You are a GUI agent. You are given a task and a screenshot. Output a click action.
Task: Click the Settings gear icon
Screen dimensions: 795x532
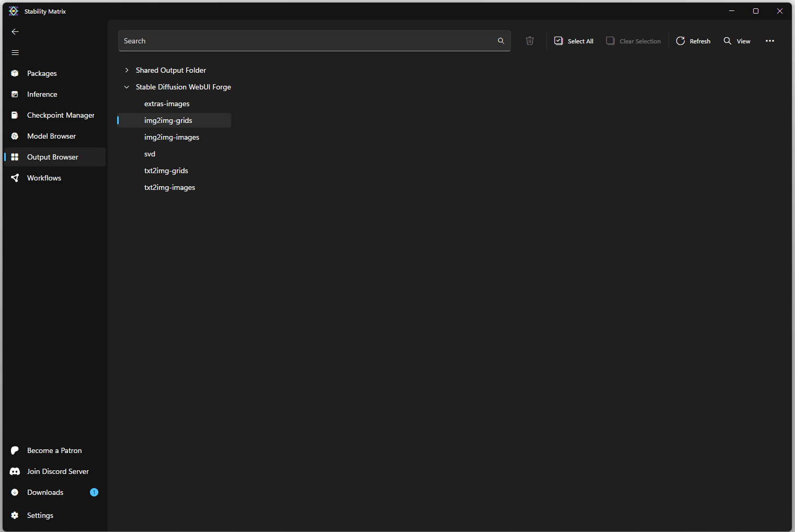click(x=15, y=515)
